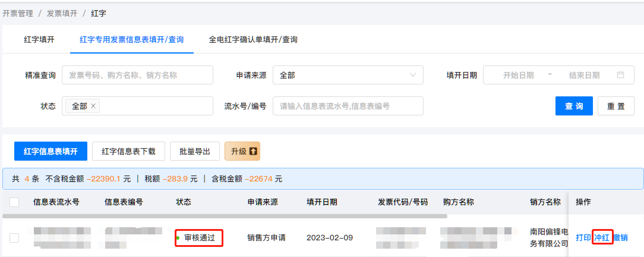The width and height of the screenshot is (644, 257).
Task: Click the 撤销 action link
Action: pos(620,238)
